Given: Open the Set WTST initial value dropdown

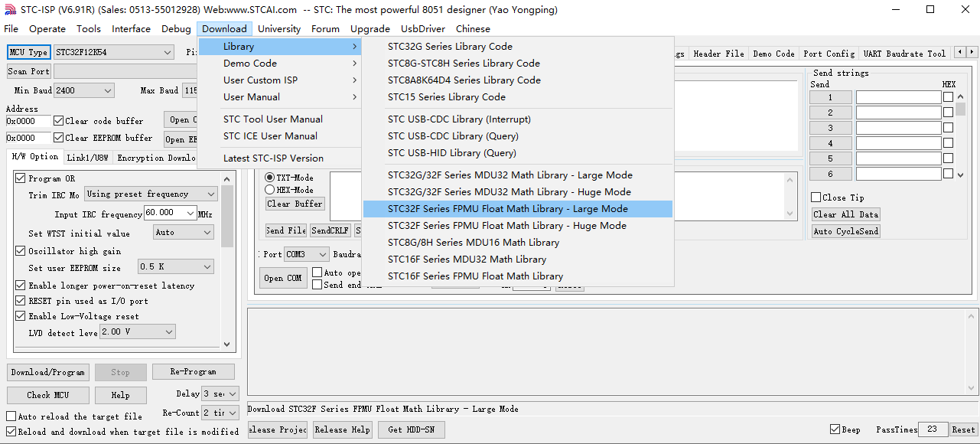Looking at the screenshot, I should tap(184, 232).
